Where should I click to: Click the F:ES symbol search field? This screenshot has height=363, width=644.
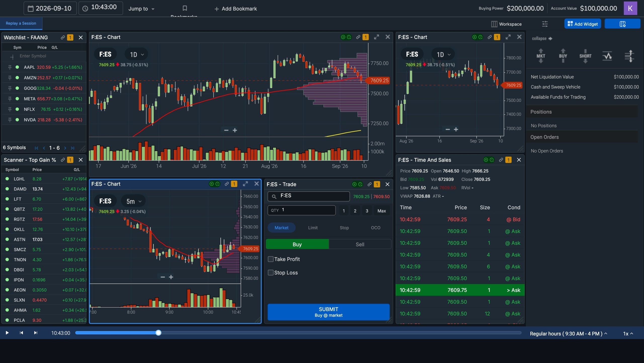pyautogui.click(x=308, y=196)
